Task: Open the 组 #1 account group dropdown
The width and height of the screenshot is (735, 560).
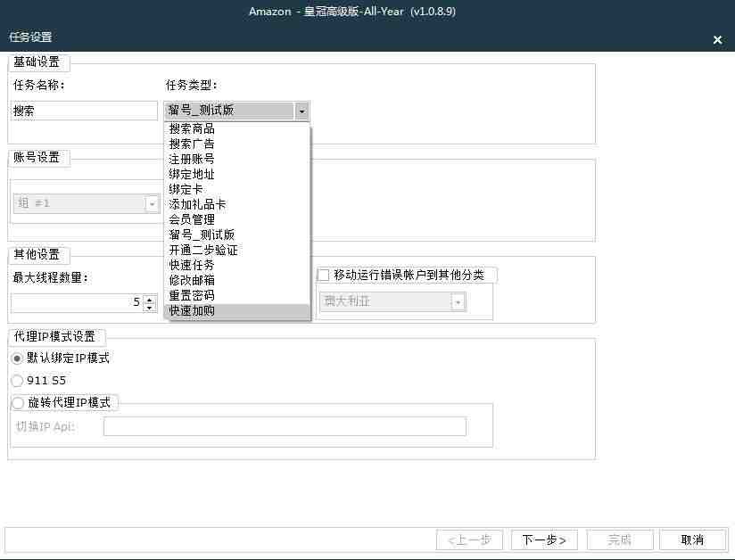Action: pyautogui.click(x=151, y=204)
